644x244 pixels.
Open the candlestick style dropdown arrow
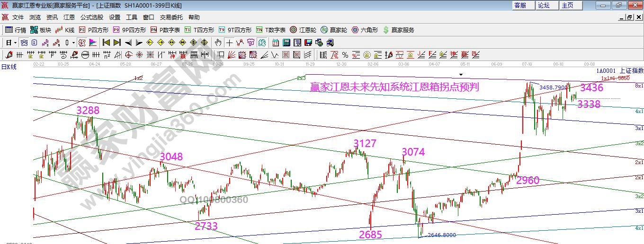[x=73, y=43]
